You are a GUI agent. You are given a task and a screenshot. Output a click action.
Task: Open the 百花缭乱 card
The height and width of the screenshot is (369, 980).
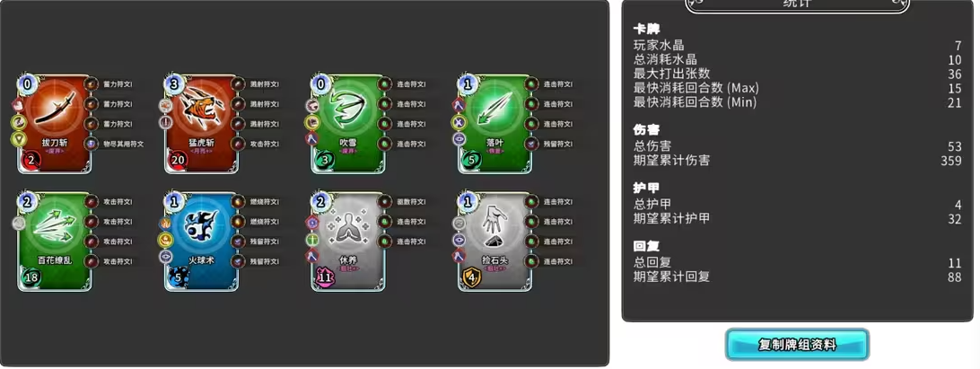pyautogui.click(x=55, y=242)
